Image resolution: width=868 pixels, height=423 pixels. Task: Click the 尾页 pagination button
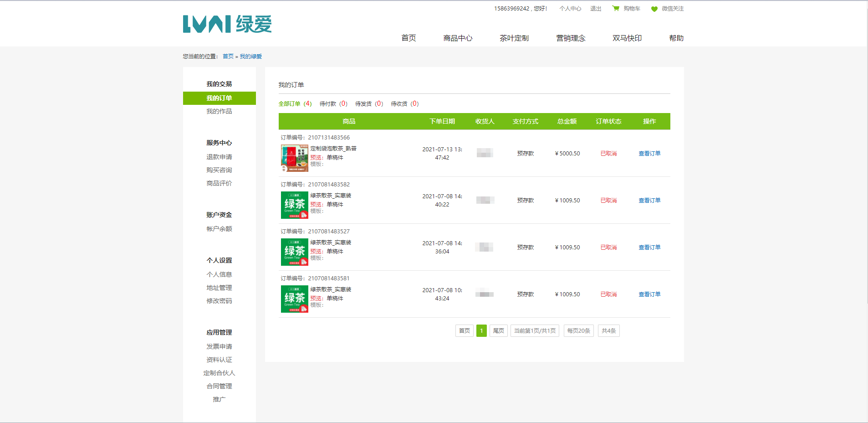(498, 331)
